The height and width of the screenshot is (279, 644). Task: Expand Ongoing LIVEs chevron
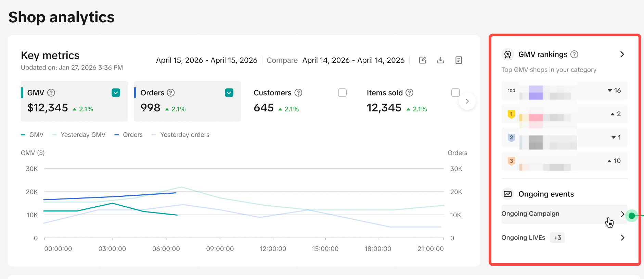622,238
